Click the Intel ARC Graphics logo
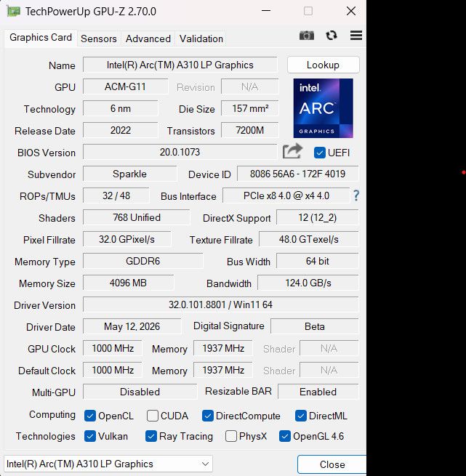Viewport: 466px width, 476px height. (323, 108)
